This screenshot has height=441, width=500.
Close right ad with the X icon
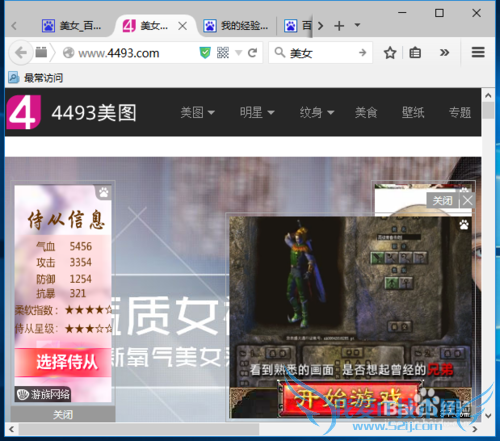click(x=467, y=201)
